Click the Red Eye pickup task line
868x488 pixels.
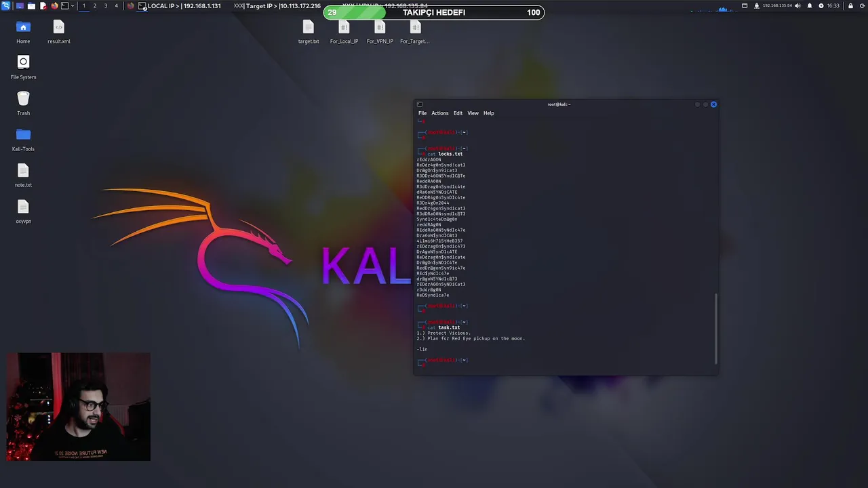(471, 338)
